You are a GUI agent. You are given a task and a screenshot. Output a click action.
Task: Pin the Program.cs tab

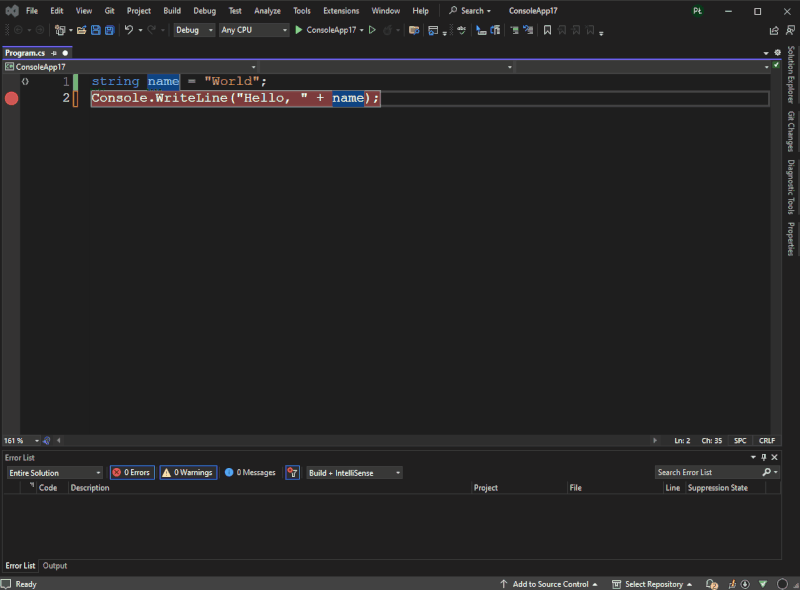click(54, 53)
